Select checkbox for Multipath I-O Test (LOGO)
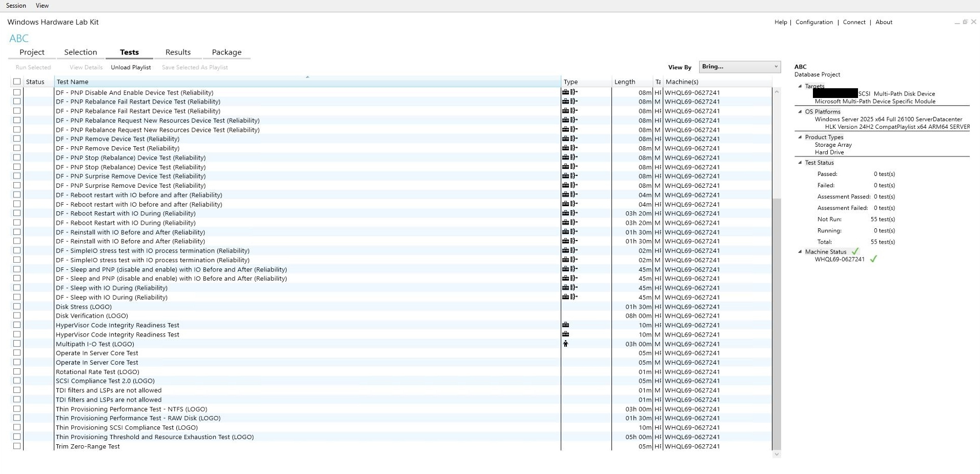The height and width of the screenshot is (474, 980). pos(17,344)
